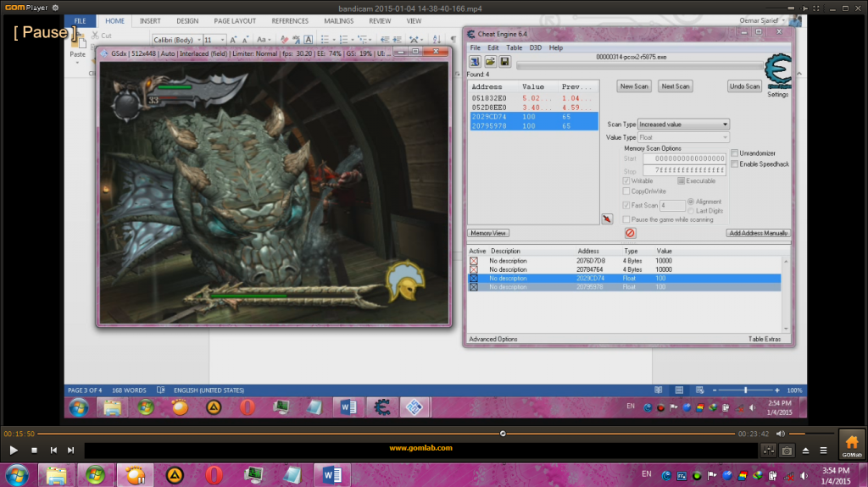
Task: Check Pause the game while scanning
Action: click(626, 219)
